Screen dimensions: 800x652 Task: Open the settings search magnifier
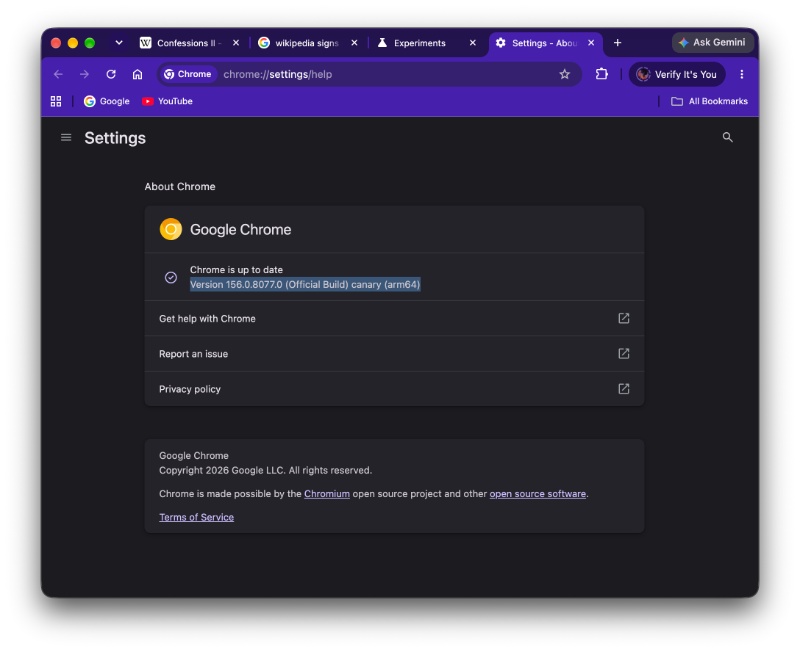(x=728, y=137)
